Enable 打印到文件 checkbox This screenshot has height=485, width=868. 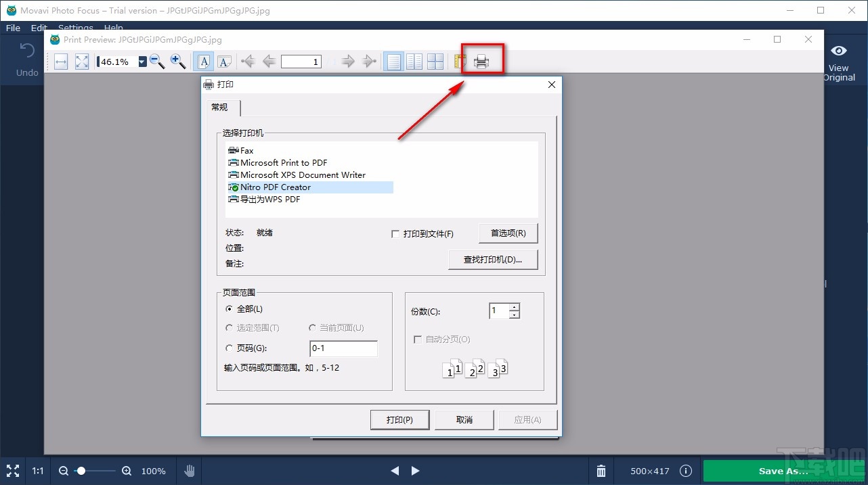pyautogui.click(x=395, y=234)
